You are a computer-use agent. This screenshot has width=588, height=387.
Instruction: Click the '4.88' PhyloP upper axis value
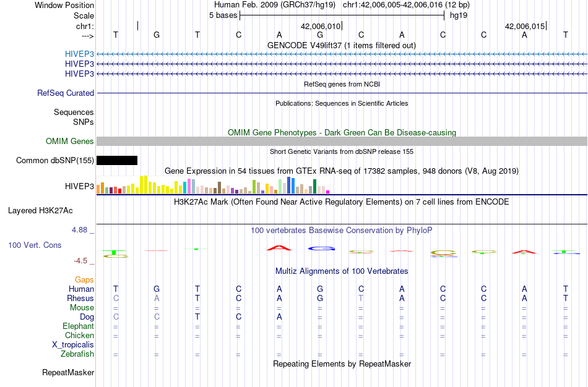[x=79, y=230]
